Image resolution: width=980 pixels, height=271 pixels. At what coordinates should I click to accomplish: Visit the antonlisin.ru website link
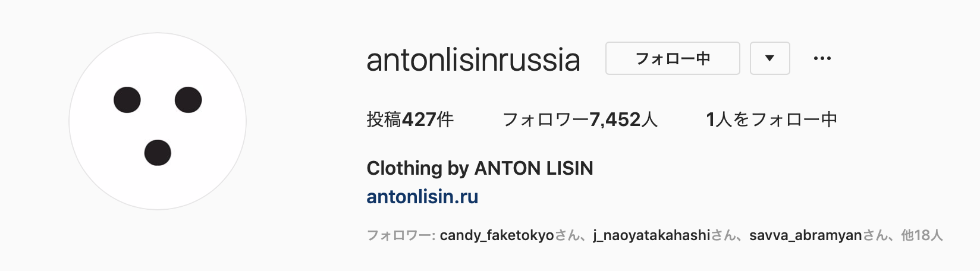click(422, 197)
